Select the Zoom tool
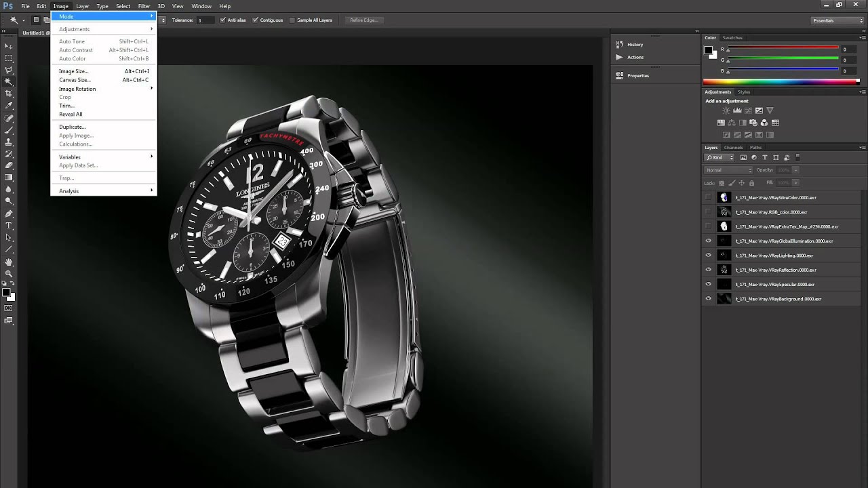This screenshot has height=488, width=868. (9, 274)
